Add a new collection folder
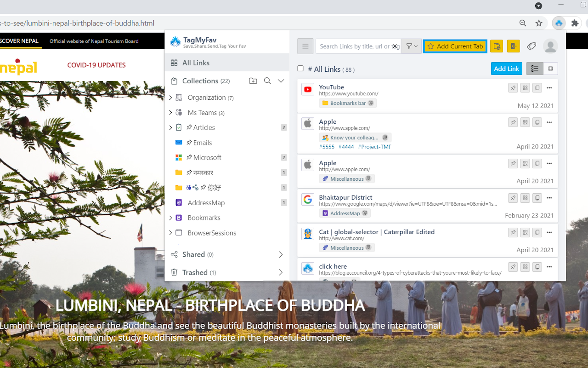 (253, 81)
